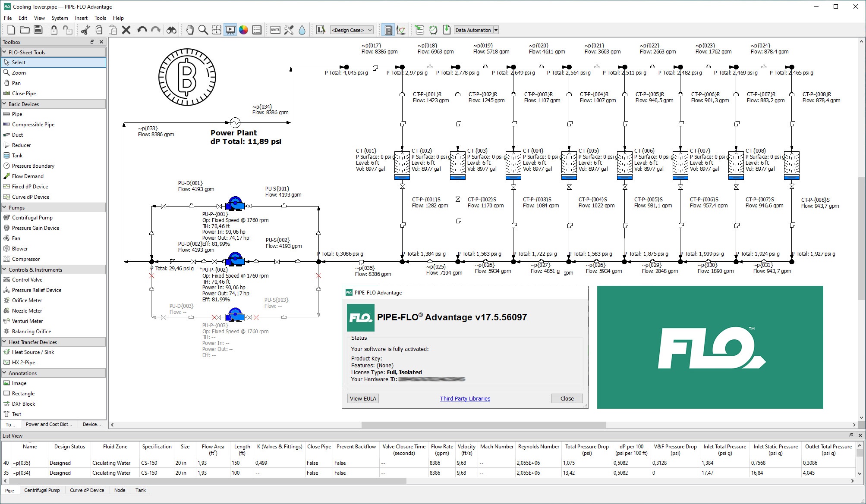The width and height of the screenshot is (866, 504).
Task: Open the Edit menu
Action: tap(23, 18)
